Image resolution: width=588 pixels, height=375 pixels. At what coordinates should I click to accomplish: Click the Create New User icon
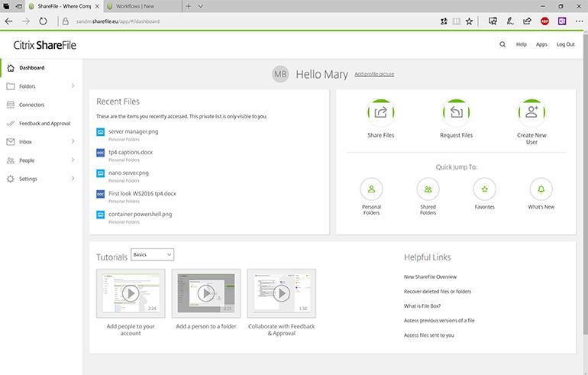point(531,112)
